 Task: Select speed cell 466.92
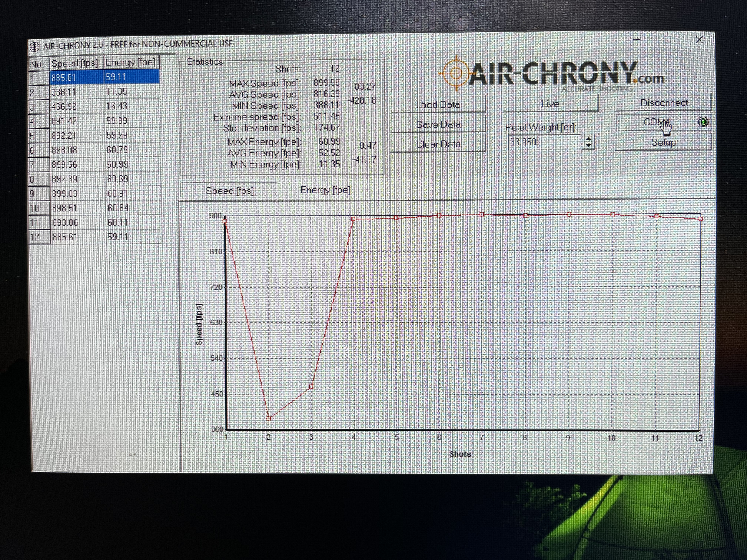coord(77,107)
